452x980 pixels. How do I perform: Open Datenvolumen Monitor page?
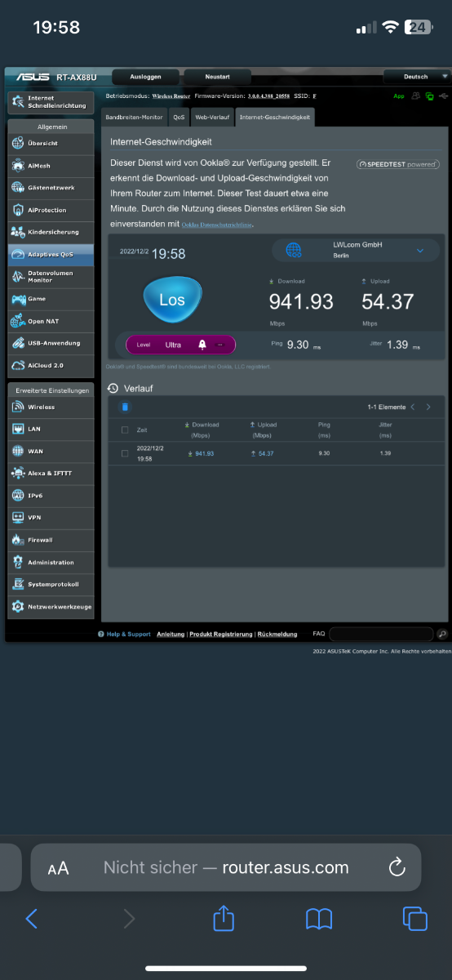coord(50,276)
